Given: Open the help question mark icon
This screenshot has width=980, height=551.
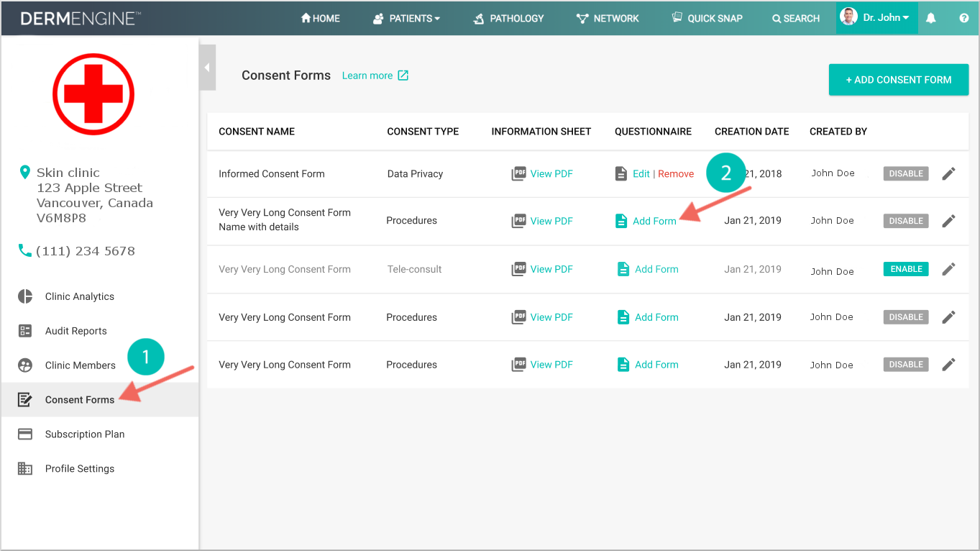Looking at the screenshot, I should 963,18.
